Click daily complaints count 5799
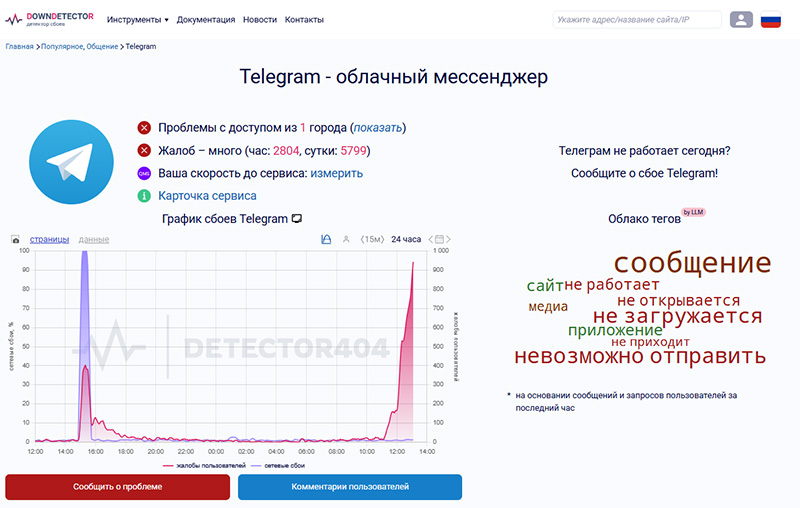This screenshot has width=800, height=508. (354, 150)
